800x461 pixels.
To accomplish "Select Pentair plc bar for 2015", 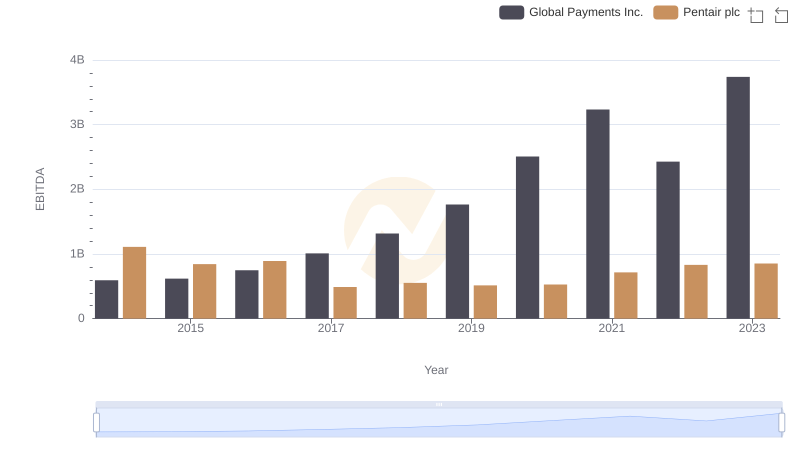I will coord(205,291).
